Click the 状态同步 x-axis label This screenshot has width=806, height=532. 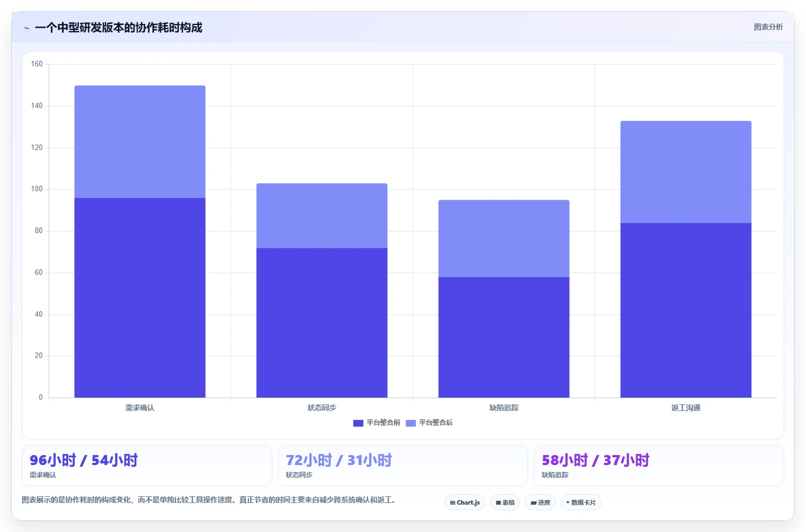click(x=322, y=408)
